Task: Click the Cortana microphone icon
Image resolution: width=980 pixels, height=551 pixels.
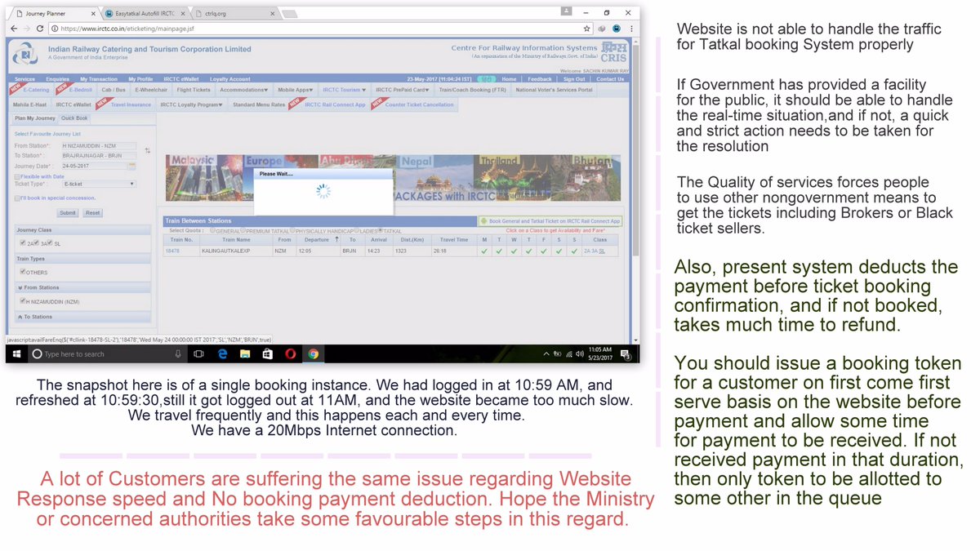Action: [178, 354]
